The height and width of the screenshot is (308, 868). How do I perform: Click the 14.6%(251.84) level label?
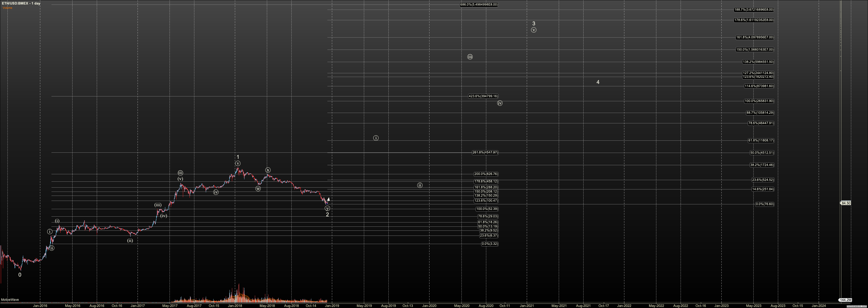click(762, 189)
